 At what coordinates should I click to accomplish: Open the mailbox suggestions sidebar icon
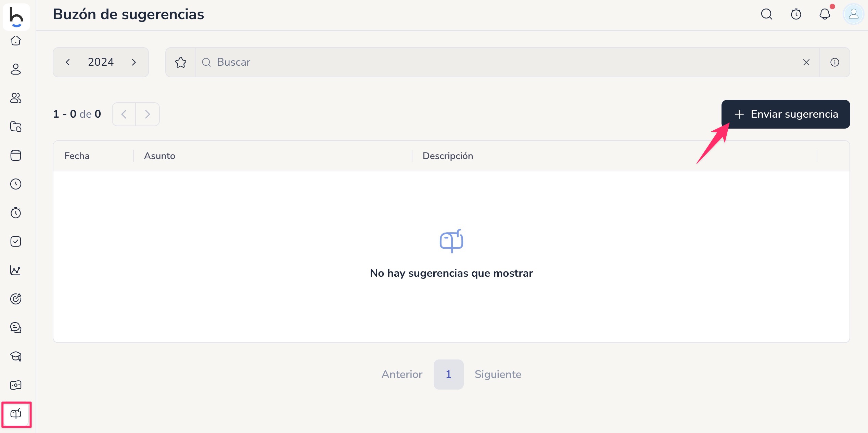(16, 414)
